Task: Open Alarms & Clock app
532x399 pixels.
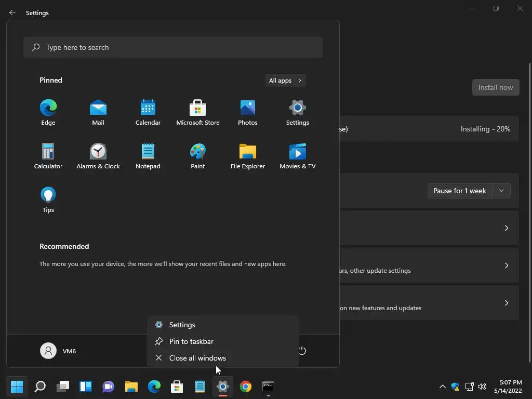Action: pos(98,156)
